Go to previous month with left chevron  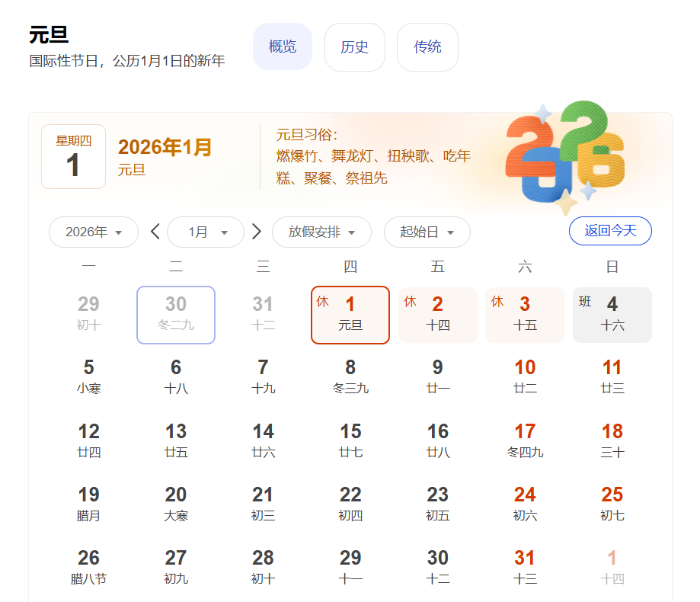(155, 232)
